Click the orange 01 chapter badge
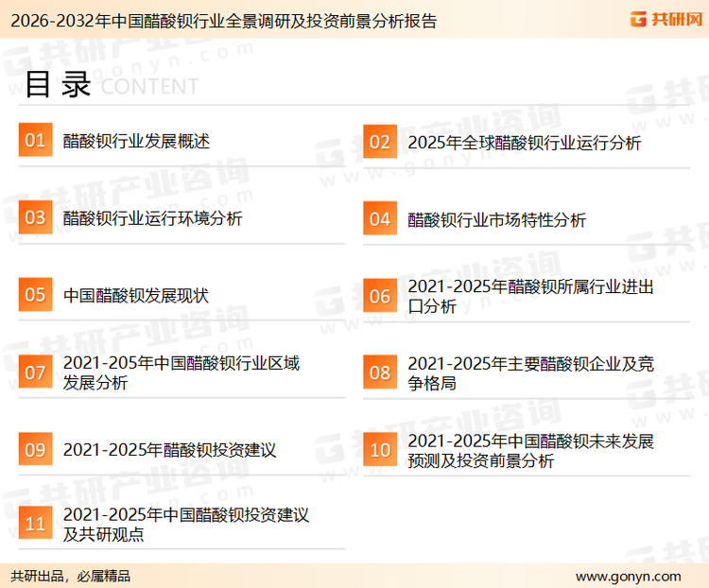This screenshot has width=709, height=588. click(35, 141)
